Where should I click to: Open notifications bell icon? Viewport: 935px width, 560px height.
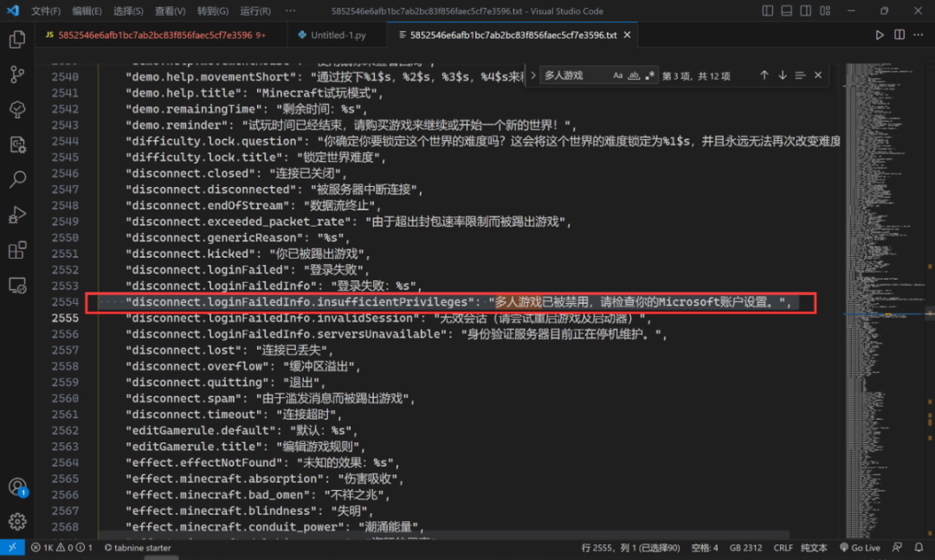(919, 548)
